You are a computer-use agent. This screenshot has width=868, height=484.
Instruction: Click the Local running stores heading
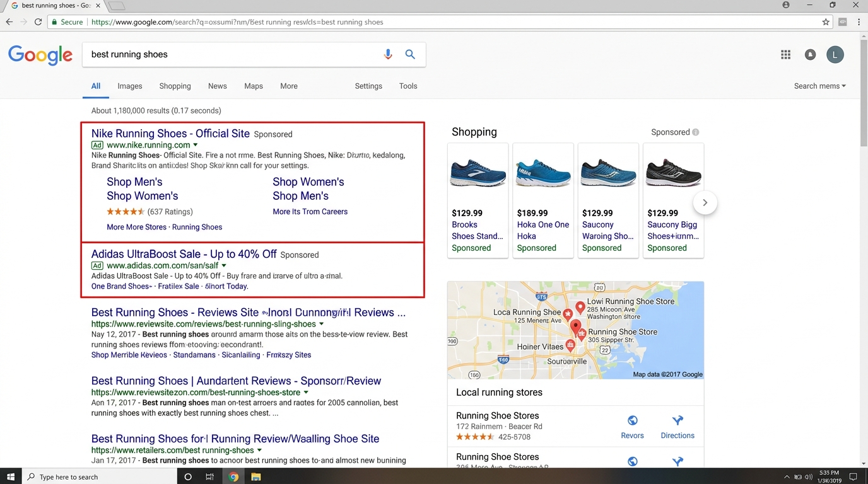pyautogui.click(x=499, y=392)
